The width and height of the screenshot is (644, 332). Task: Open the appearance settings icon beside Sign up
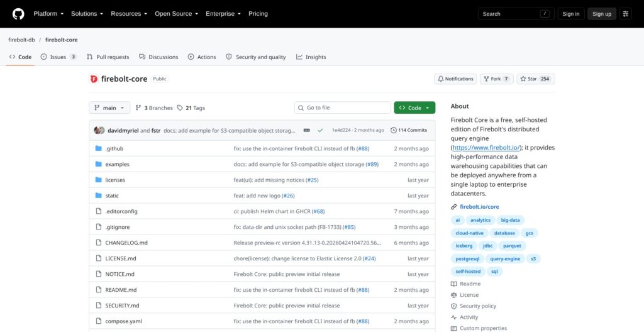[x=626, y=14]
